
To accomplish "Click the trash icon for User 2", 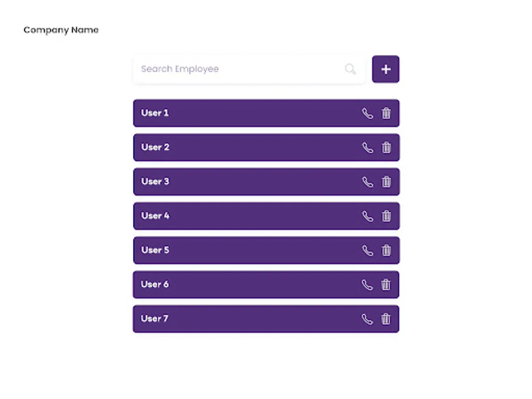I will [386, 148].
